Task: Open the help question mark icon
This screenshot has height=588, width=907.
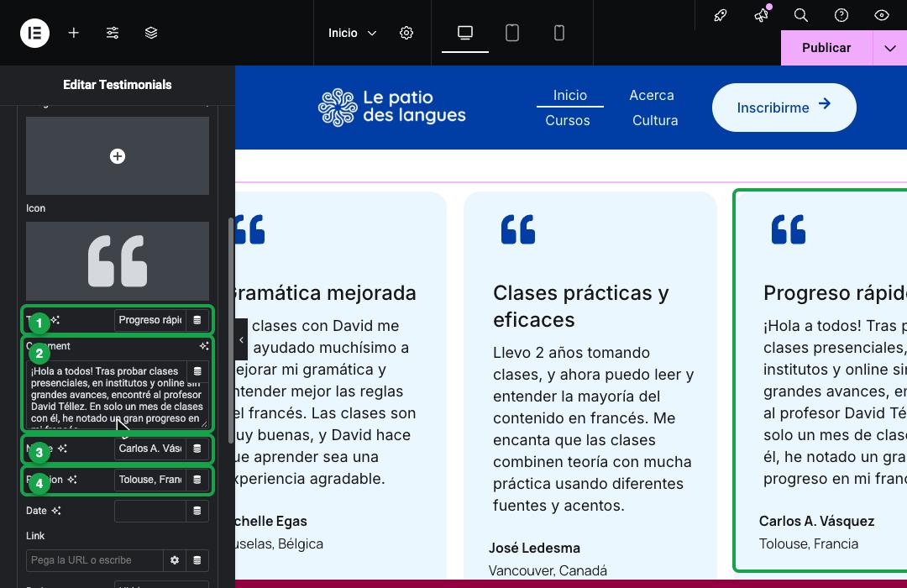Action: point(841,15)
